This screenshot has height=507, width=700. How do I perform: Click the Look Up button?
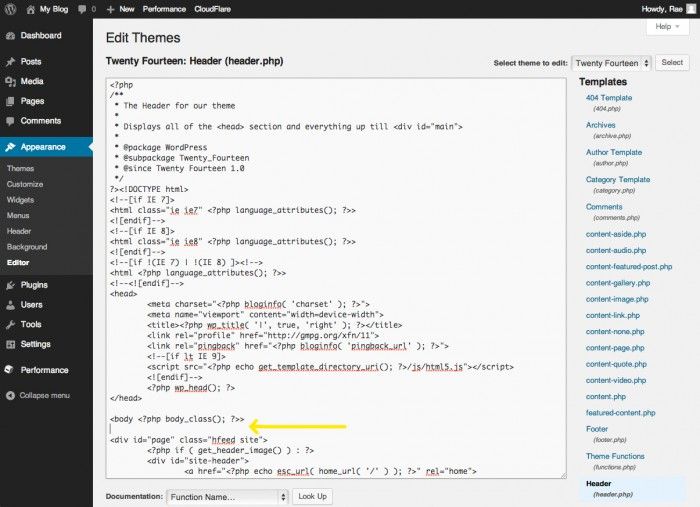(x=312, y=496)
